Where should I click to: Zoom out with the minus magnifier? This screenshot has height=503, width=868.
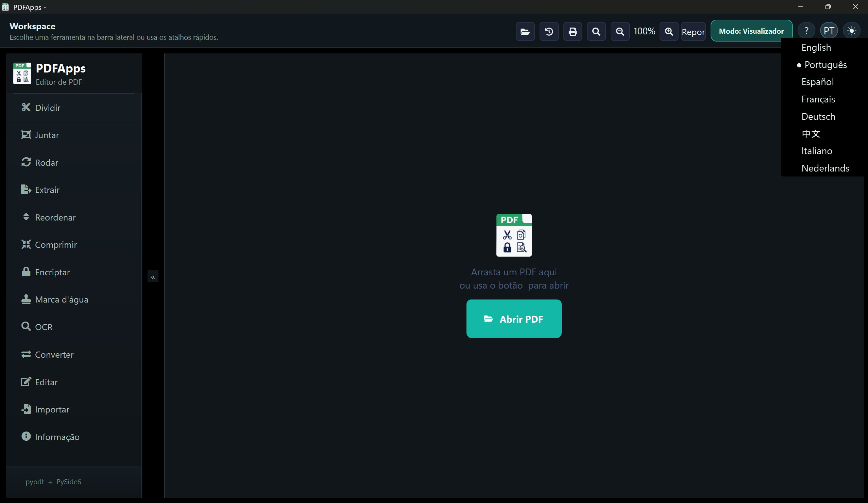pos(620,31)
